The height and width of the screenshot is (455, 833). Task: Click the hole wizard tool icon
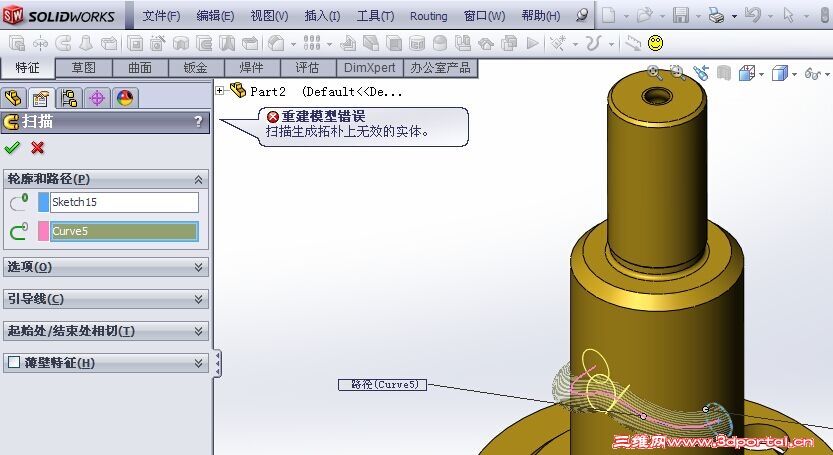[158, 43]
